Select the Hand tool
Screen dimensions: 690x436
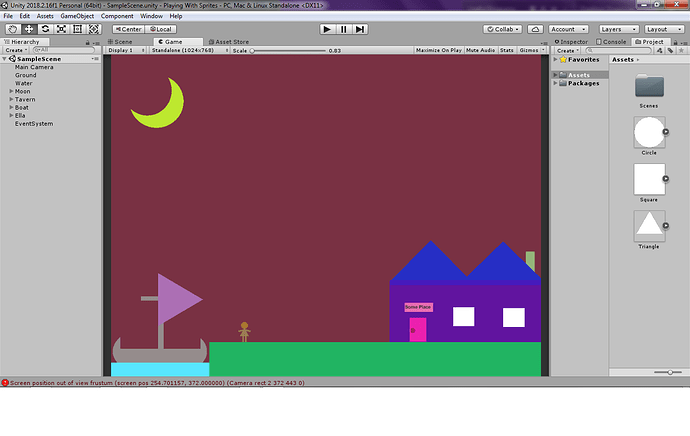13,29
